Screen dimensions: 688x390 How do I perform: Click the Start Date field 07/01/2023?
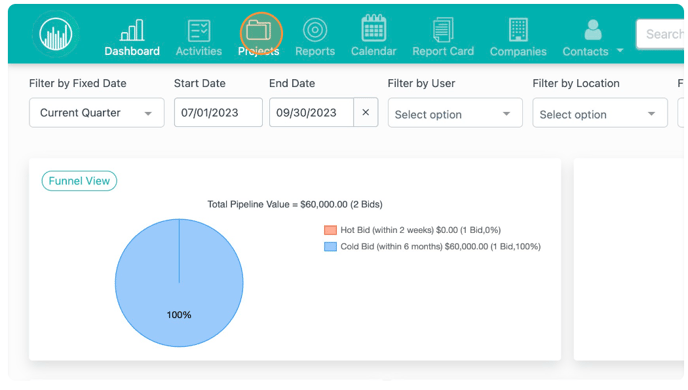click(x=218, y=112)
